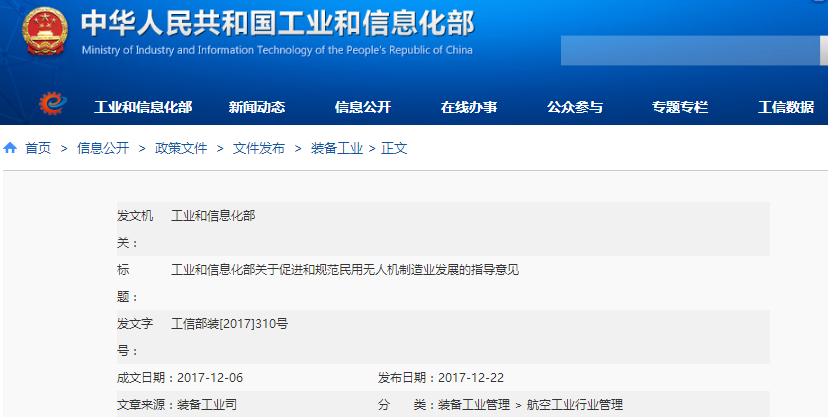The height and width of the screenshot is (417, 828).
Task: Click the red gear MIIT logo icon
Action: (51, 104)
